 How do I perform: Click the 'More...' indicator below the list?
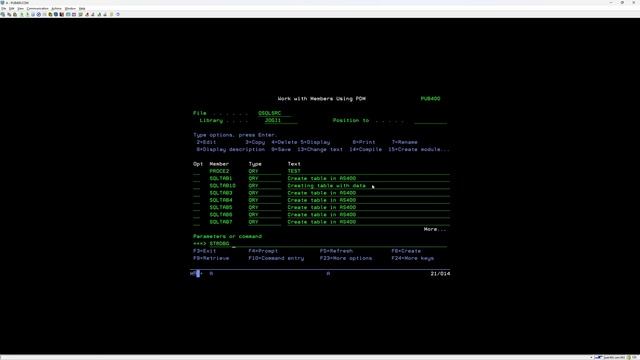(435, 229)
